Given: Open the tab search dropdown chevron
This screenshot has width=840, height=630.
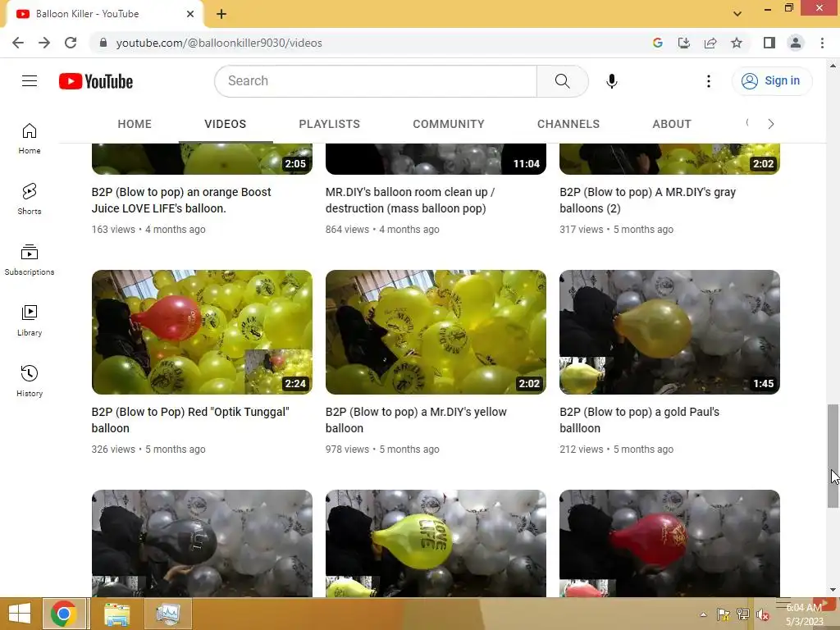Looking at the screenshot, I should (737, 14).
